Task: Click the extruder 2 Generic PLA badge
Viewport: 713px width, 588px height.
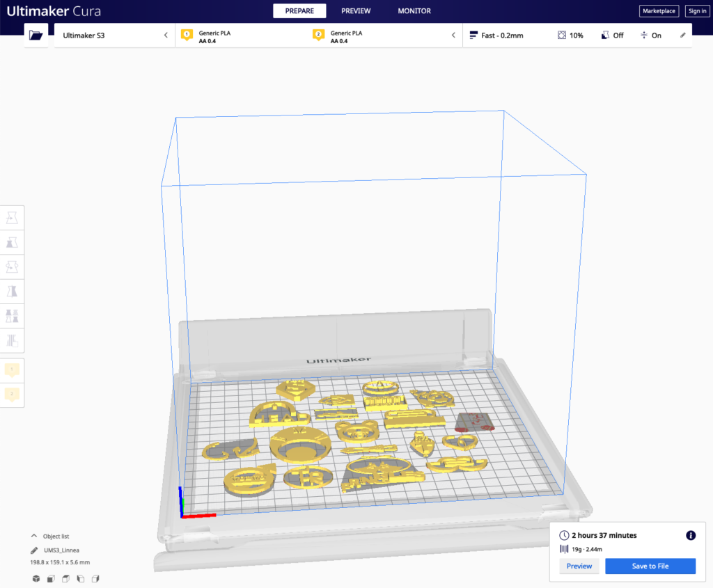Action: (x=318, y=35)
